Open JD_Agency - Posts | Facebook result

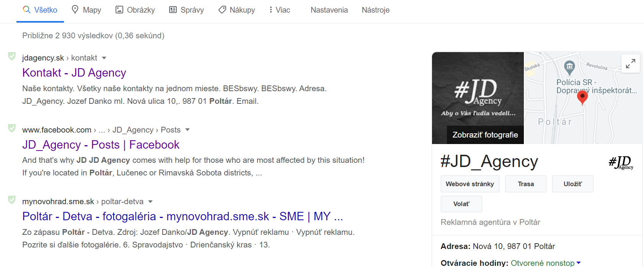(101, 145)
